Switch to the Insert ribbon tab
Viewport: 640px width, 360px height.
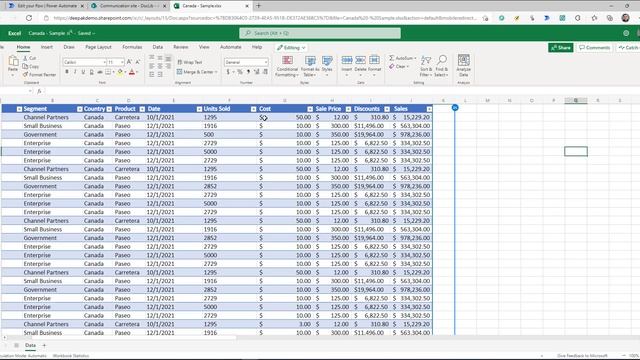tap(47, 47)
